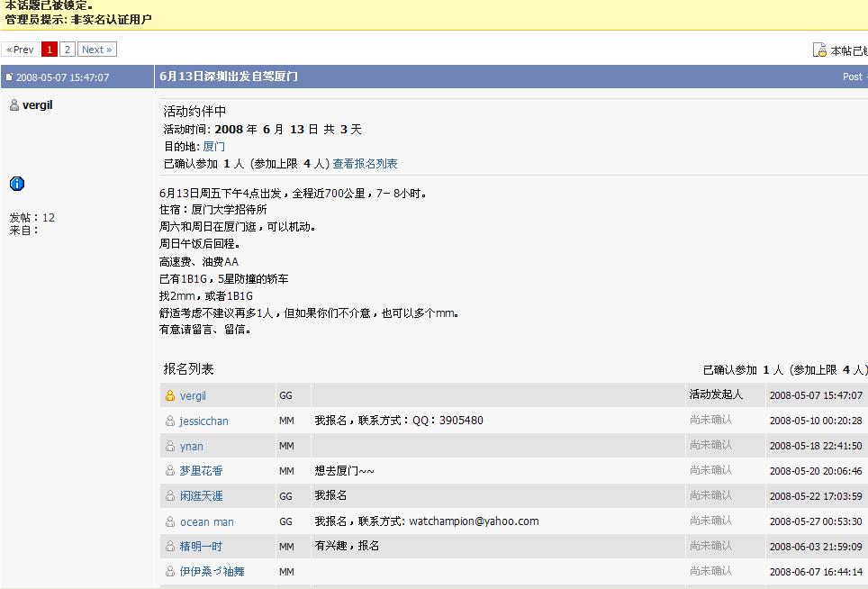
Task: Open the 厦门 destination link
Action: click(213, 147)
